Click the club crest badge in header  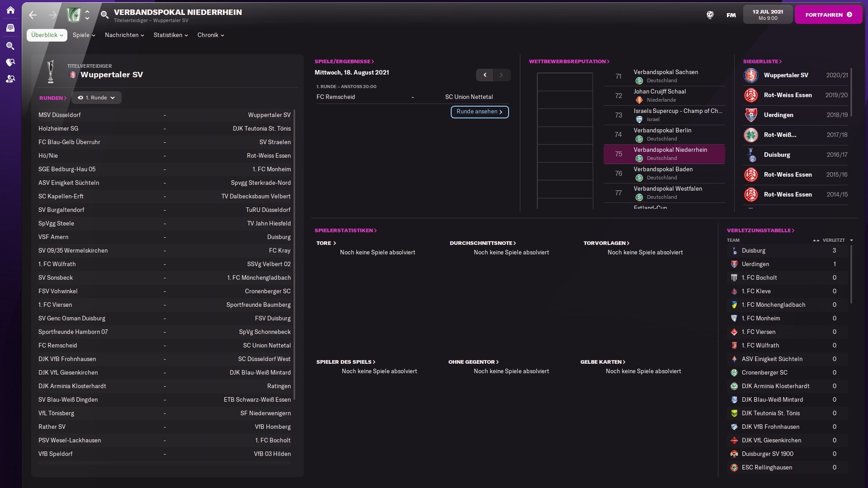pyautogui.click(x=74, y=15)
